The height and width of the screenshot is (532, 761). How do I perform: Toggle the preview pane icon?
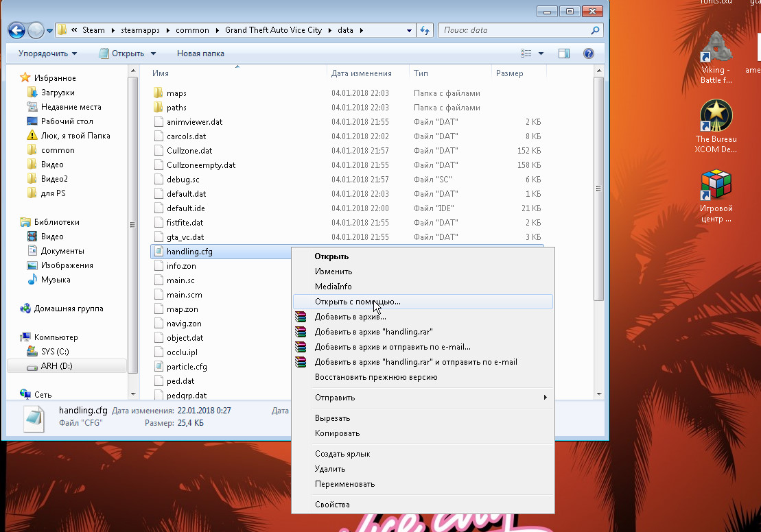click(x=564, y=53)
